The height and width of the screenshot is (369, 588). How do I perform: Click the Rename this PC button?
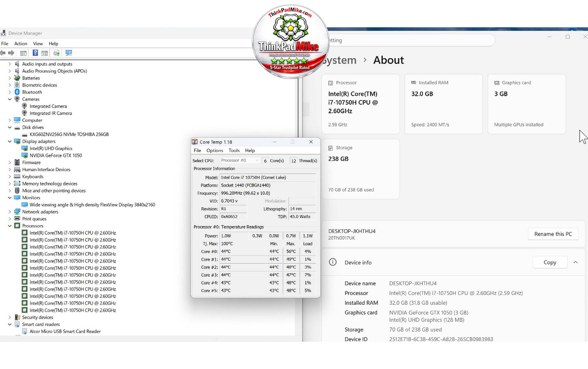(553, 234)
